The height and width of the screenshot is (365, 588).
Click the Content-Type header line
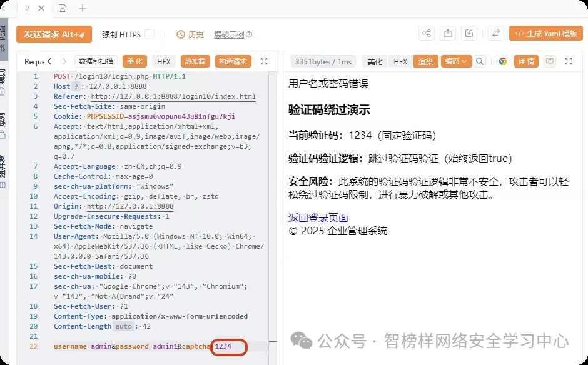151,316
